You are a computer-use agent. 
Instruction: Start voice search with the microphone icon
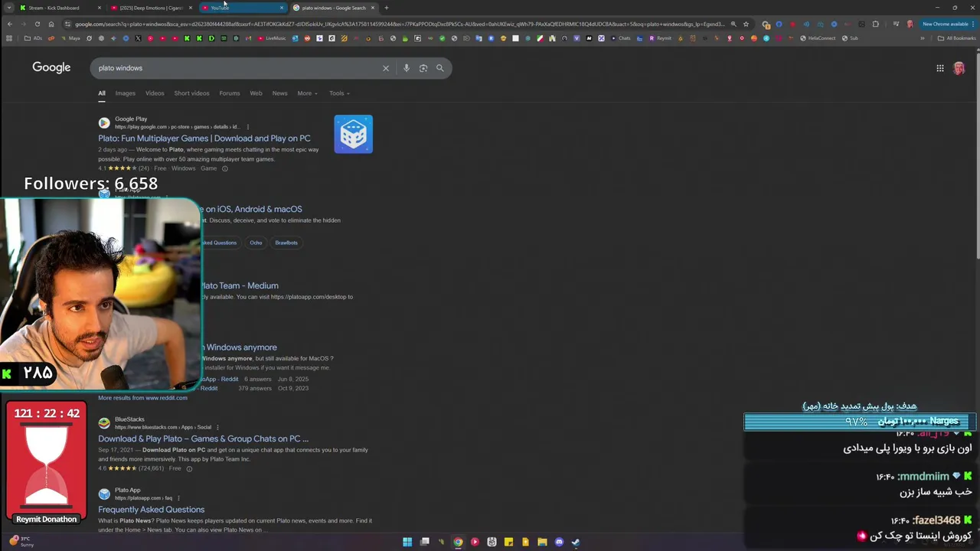coord(406,68)
